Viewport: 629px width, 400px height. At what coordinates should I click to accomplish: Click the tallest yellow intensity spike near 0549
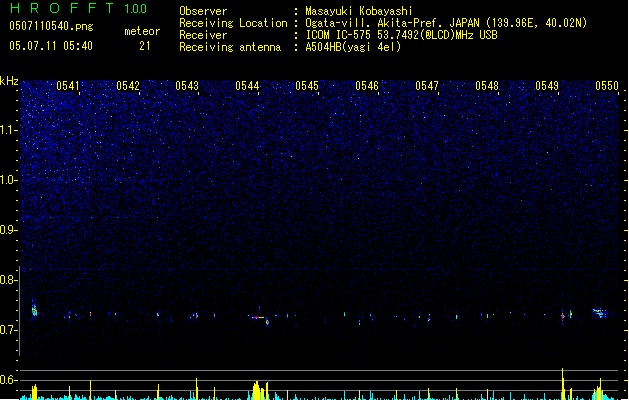coord(562,383)
